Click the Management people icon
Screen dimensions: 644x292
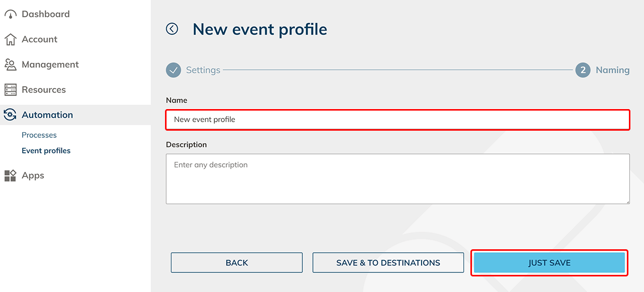pyautogui.click(x=10, y=65)
